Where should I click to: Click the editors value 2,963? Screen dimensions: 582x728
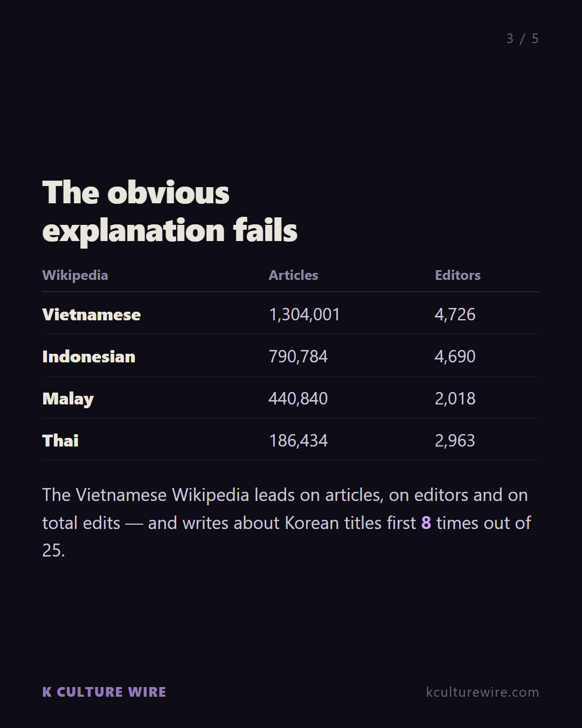(x=455, y=441)
